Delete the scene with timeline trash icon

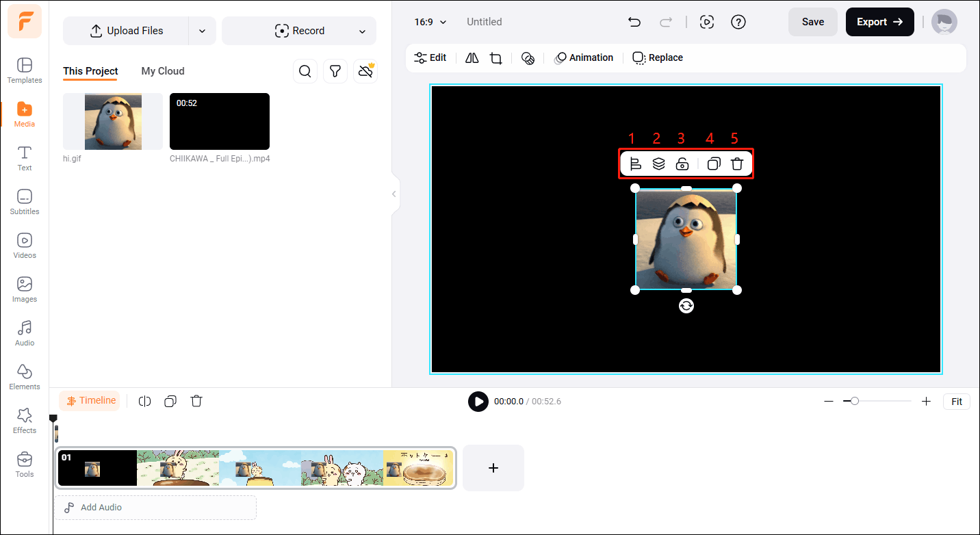tap(196, 401)
